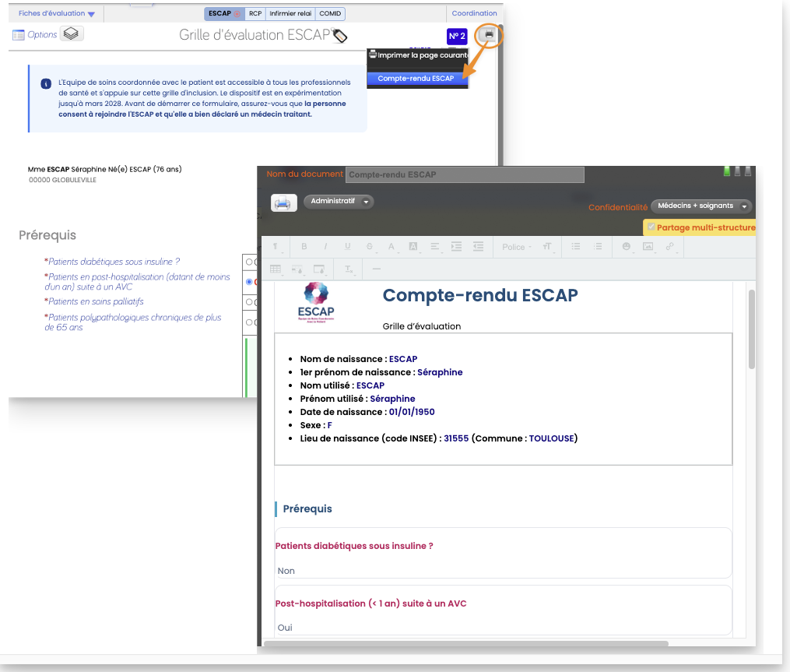
Task: Select radio for Patients polypathologiques chroniques
Action: [x=249, y=322]
